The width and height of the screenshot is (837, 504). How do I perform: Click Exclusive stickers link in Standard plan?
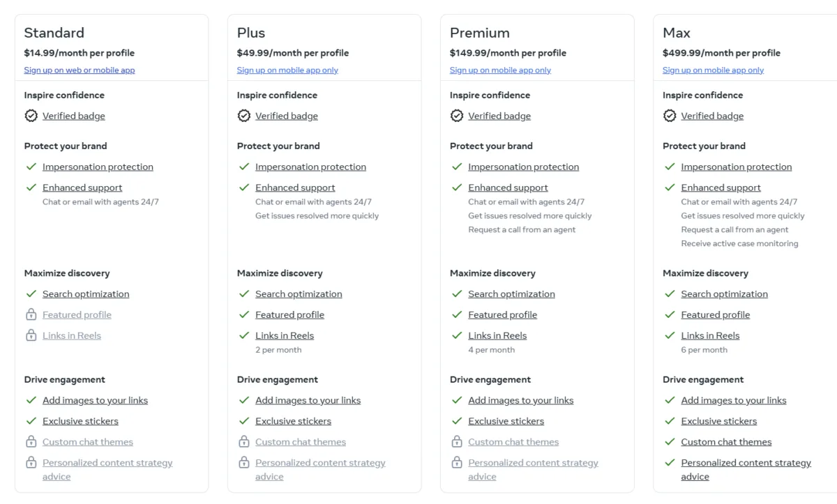click(80, 421)
